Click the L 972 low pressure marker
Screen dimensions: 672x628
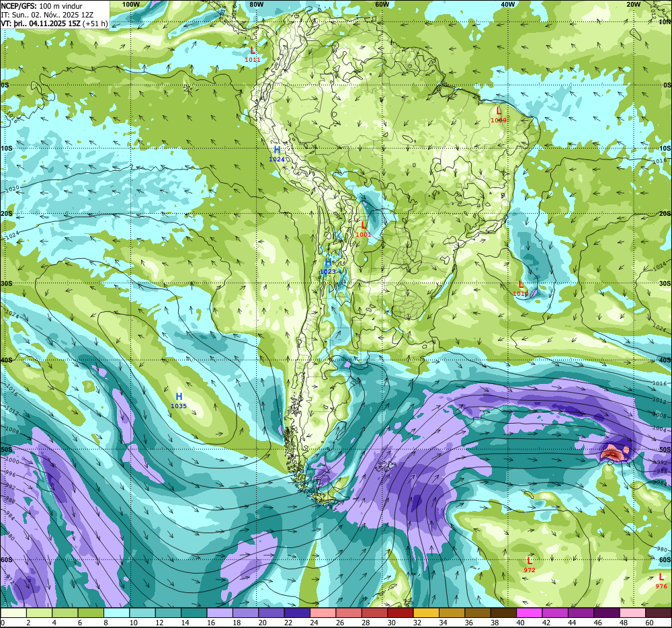(x=530, y=565)
